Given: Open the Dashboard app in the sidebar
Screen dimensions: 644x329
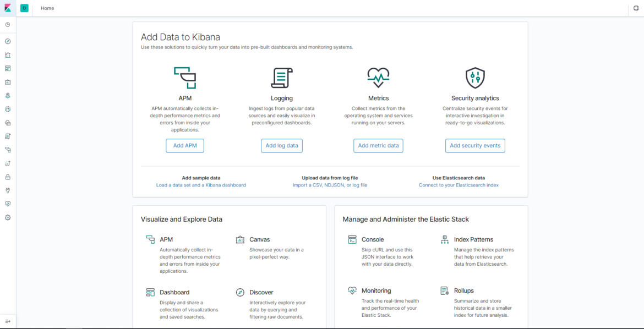Looking at the screenshot, I should tap(8, 68).
